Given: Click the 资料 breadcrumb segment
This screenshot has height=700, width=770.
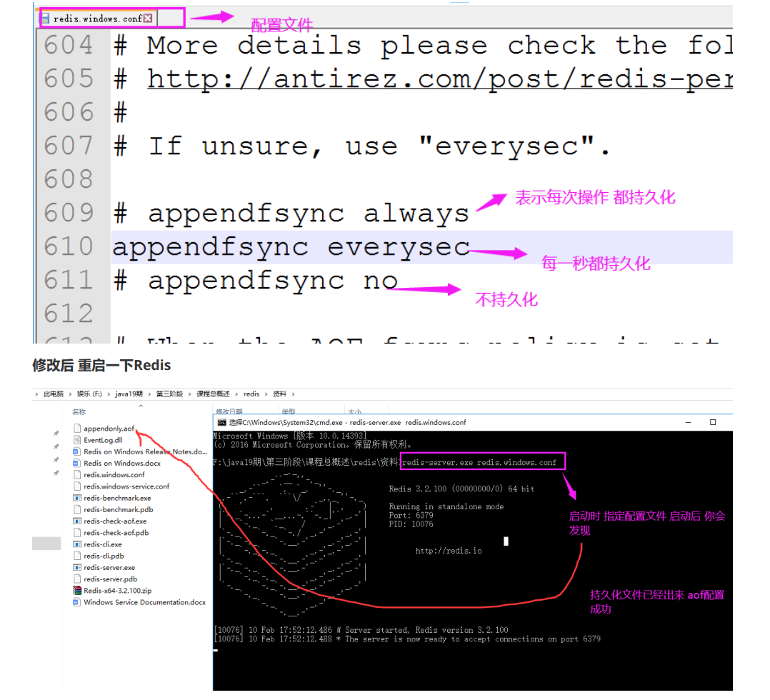Looking at the screenshot, I should click(279, 394).
